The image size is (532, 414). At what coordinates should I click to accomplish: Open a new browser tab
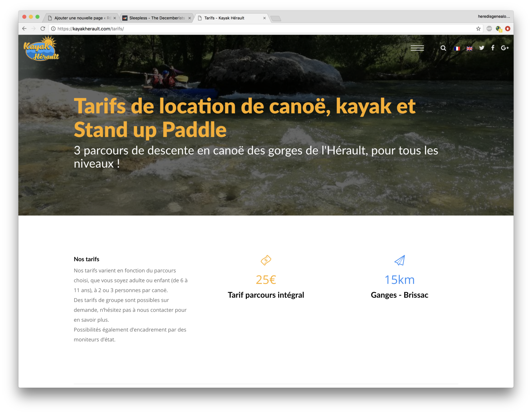[276, 18]
